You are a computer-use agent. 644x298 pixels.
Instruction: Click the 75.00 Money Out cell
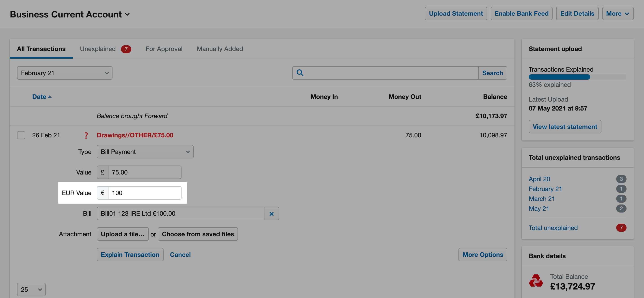[413, 135]
